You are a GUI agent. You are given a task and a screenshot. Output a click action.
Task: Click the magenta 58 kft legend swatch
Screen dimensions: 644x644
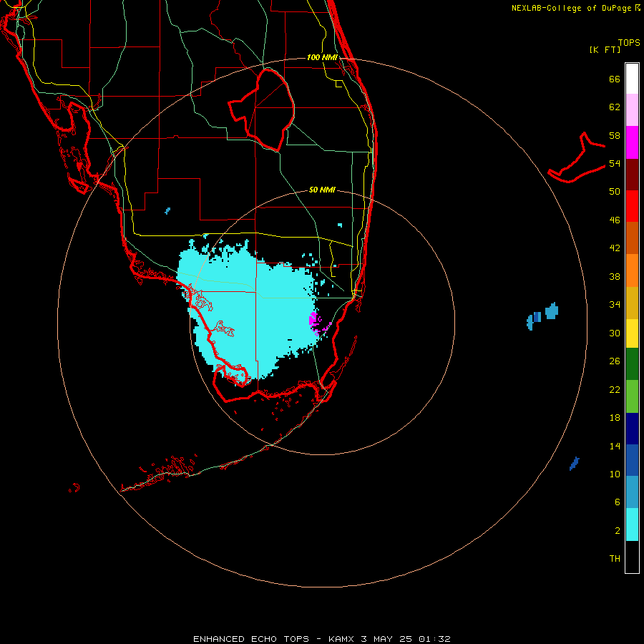[632, 142]
